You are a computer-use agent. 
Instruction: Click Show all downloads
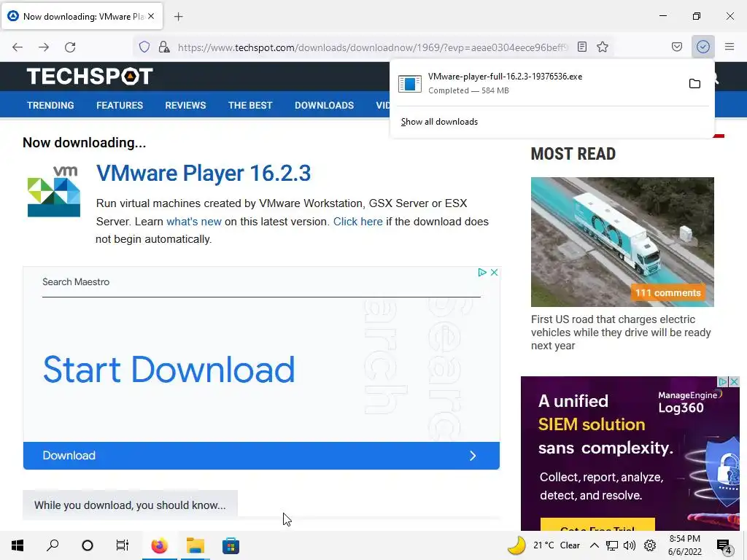click(439, 122)
